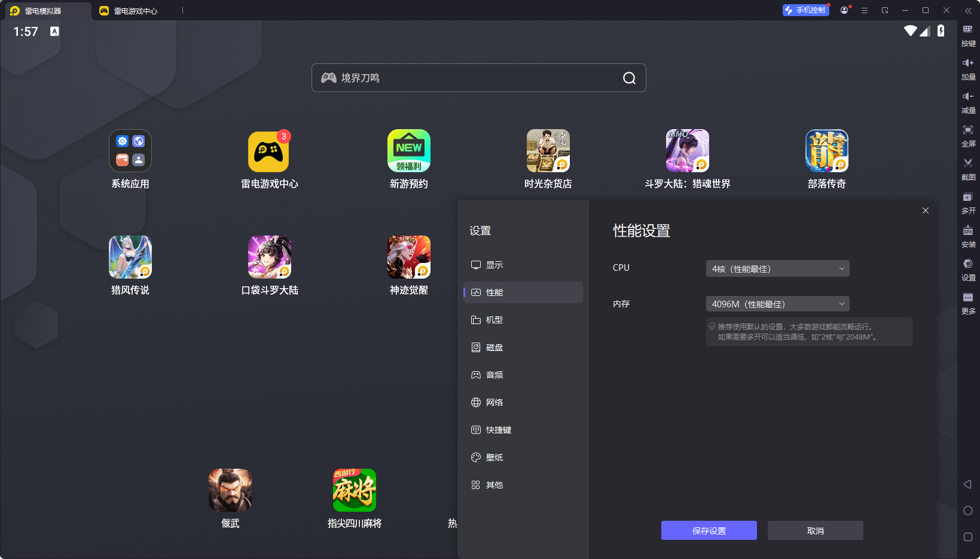
Task: Click the 手机控制 button
Action: coord(805,10)
